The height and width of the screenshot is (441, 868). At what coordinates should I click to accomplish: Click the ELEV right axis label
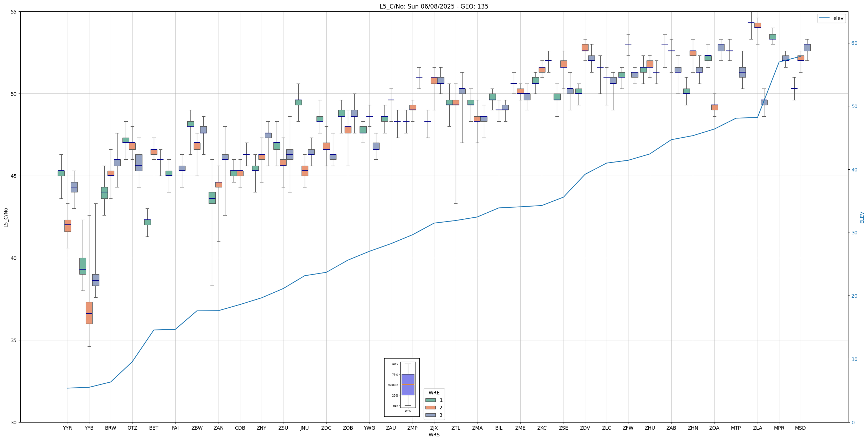click(x=862, y=217)
